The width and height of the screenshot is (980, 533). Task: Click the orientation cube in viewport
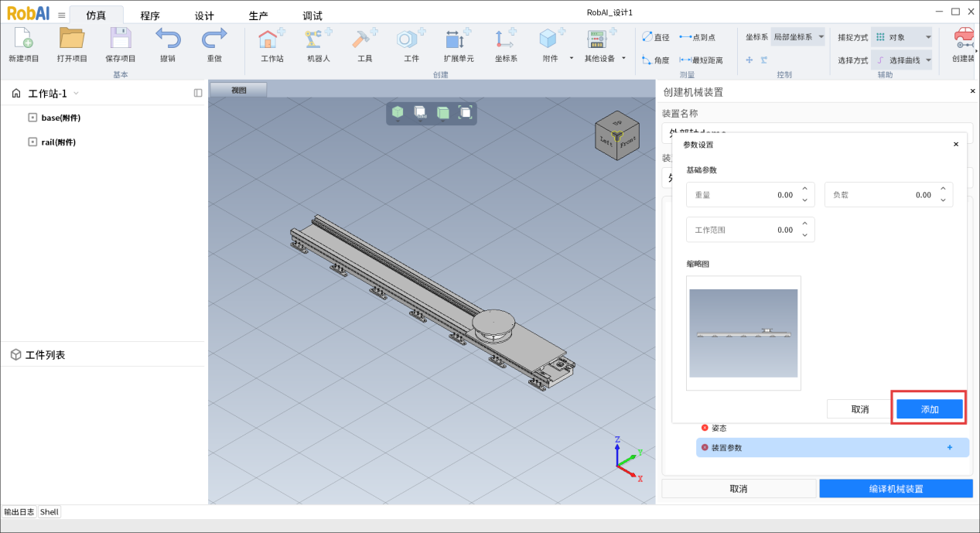pos(616,137)
